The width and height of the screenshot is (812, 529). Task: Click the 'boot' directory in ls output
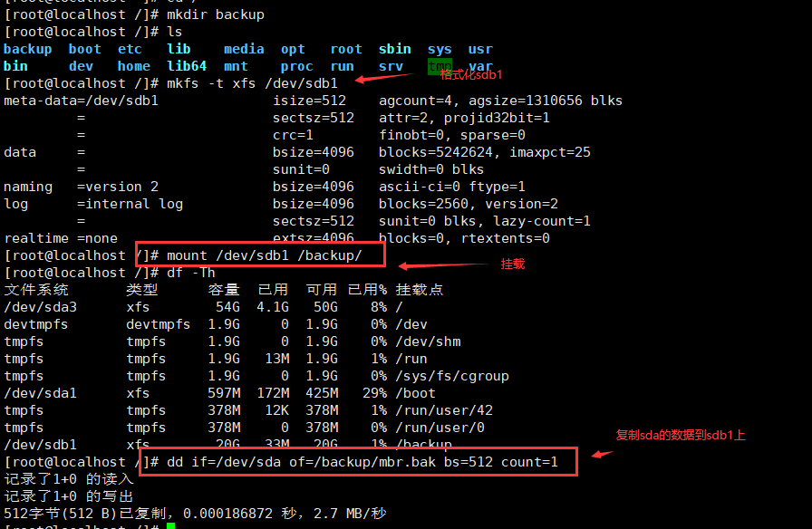tap(85, 49)
